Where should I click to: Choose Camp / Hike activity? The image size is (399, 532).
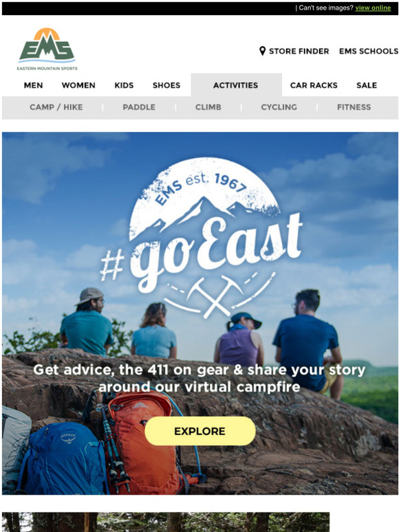coord(56,107)
